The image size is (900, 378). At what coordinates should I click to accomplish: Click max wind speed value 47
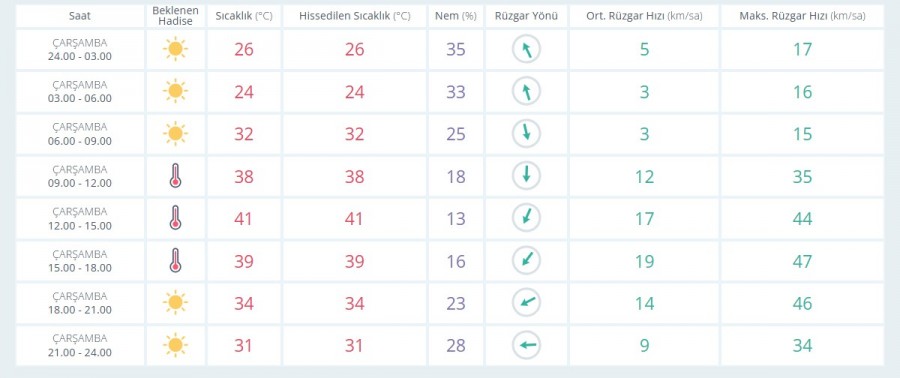[x=802, y=261]
